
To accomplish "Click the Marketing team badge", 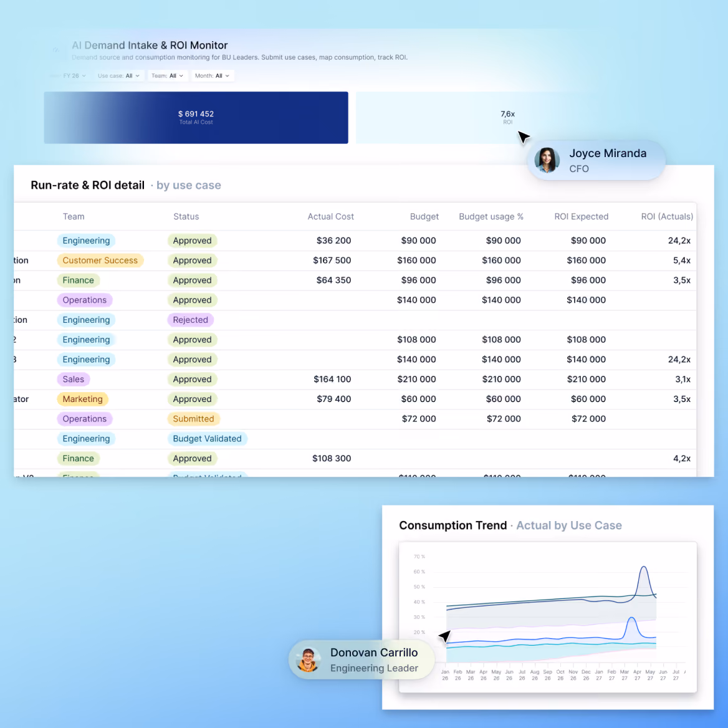I will tap(83, 400).
